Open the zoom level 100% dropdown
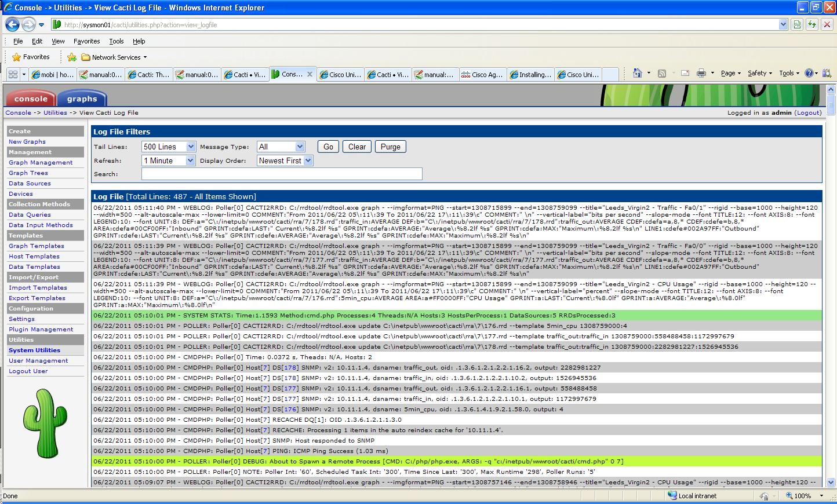This screenshot has width=837, height=504. point(821,496)
